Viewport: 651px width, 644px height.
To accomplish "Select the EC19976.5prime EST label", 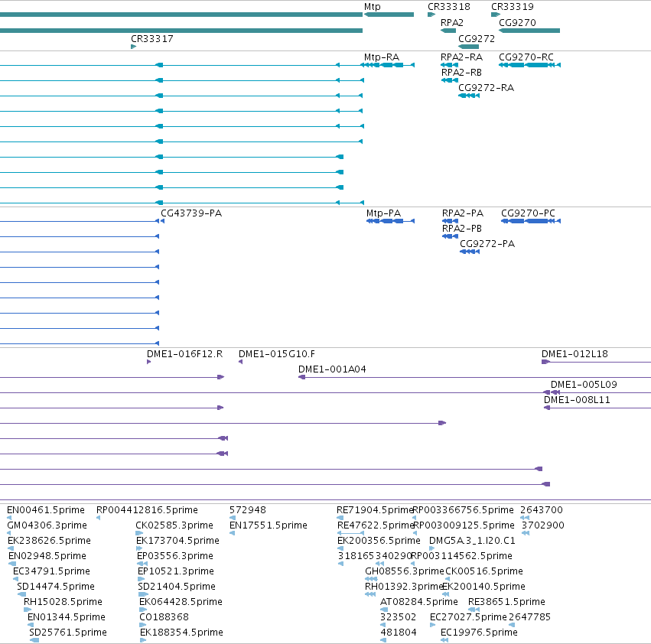I will (479, 633).
